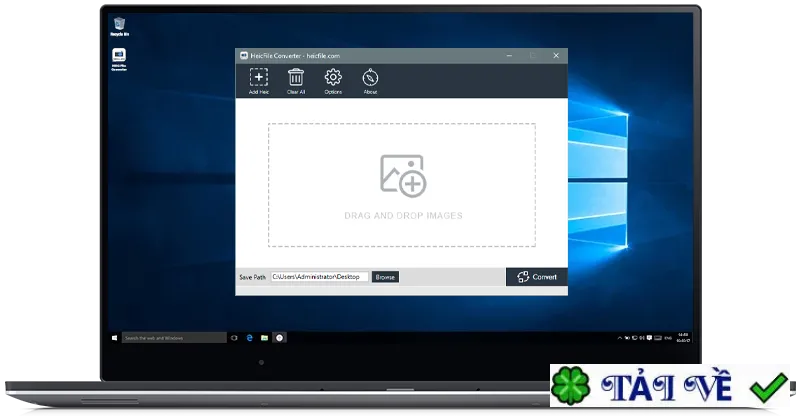
Task: Click the Task View taskbar icon
Action: 234,338
